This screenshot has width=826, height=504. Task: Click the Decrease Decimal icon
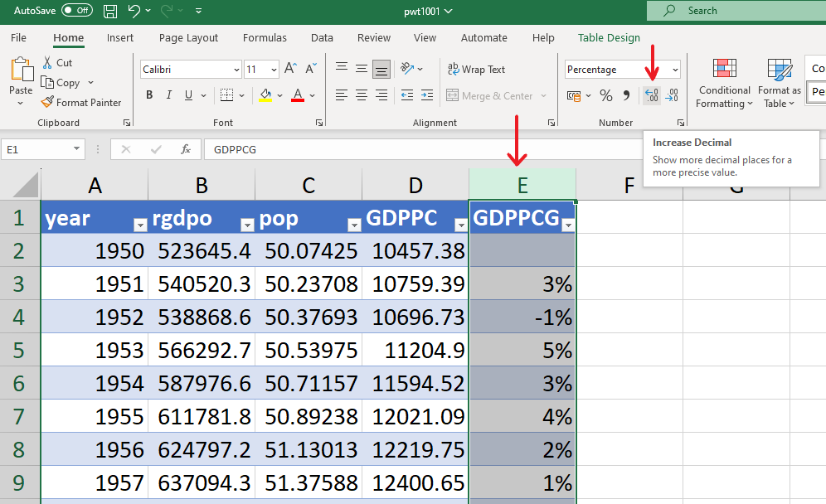(673, 96)
